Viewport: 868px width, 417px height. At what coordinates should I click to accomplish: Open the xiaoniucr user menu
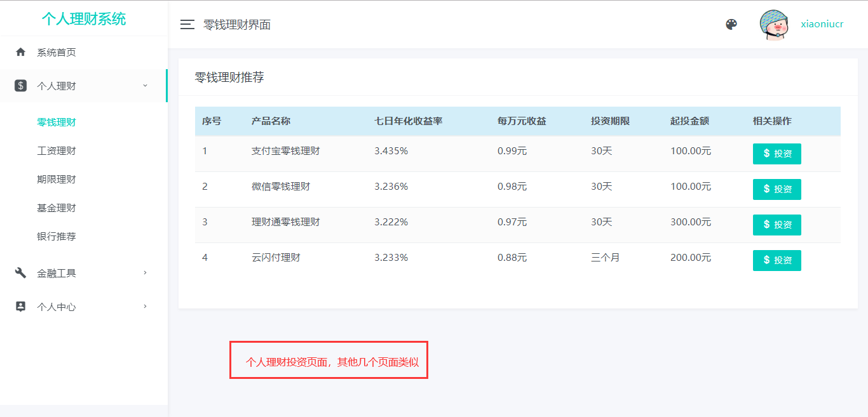coord(822,24)
